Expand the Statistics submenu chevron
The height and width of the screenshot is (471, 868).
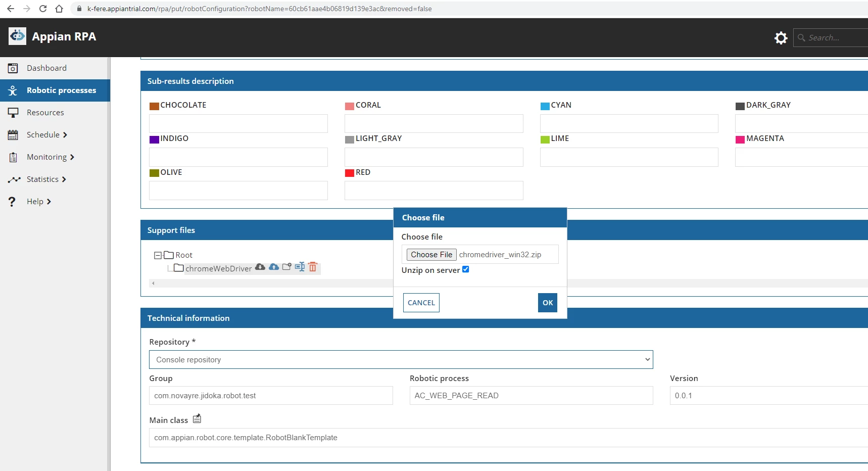pyautogui.click(x=64, y=179)
